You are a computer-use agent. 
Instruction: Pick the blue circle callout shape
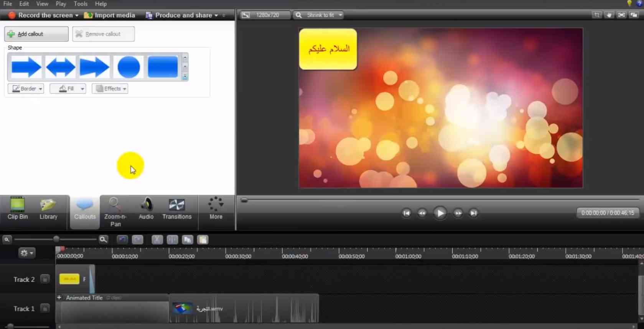coord(128,67)
